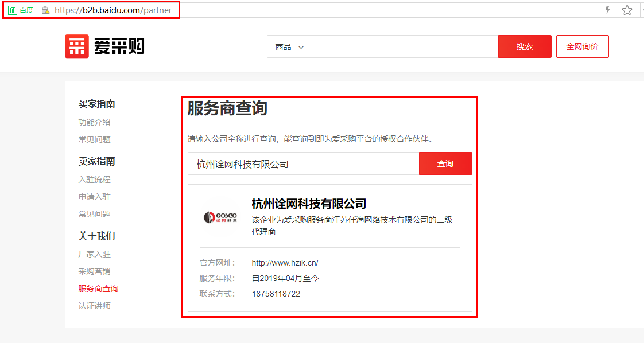
Task: Open 认证讲师 in sidebar
Action: [95, 306]
